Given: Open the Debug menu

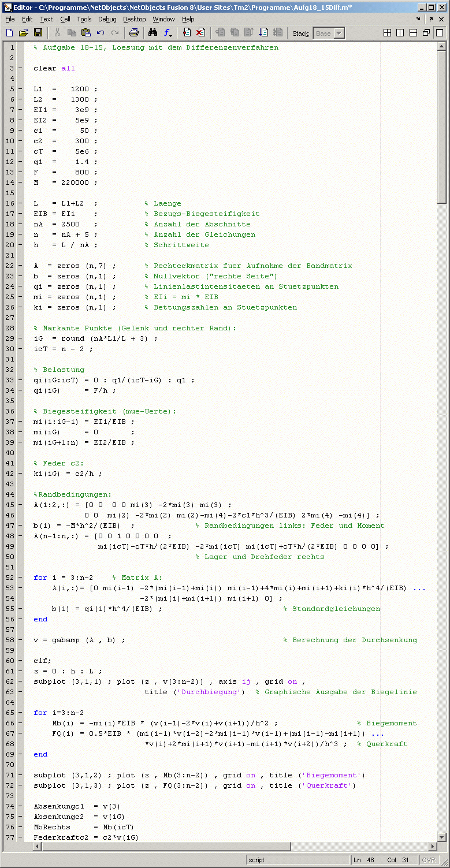Looking at the screenshot, I should (107, 19).
